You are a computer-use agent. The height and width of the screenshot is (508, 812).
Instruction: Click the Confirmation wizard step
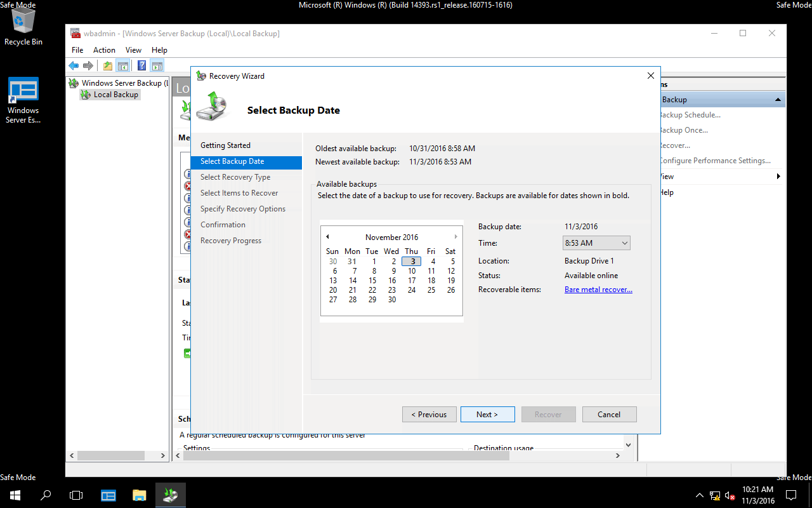point(223,225)
